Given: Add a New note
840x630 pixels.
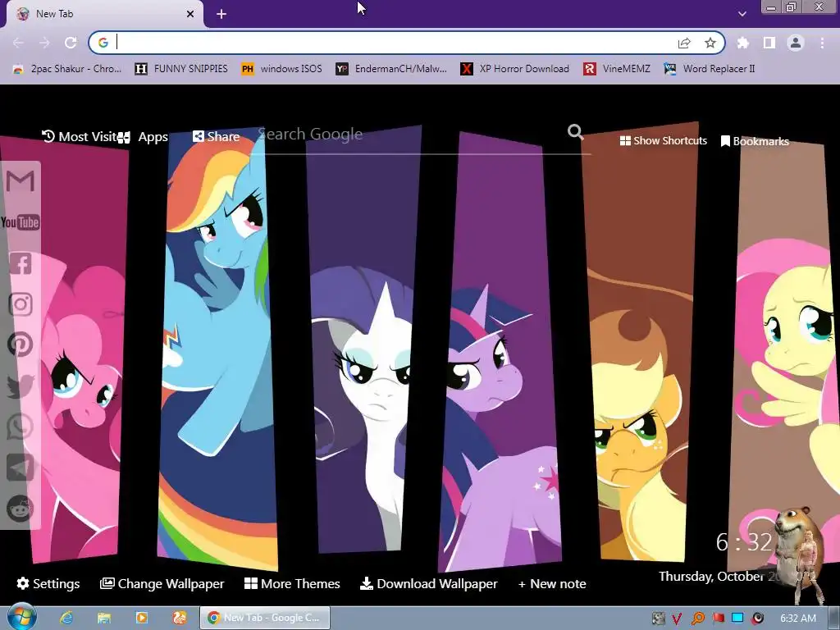Looking at the screenshot, I should pos(552,583).
